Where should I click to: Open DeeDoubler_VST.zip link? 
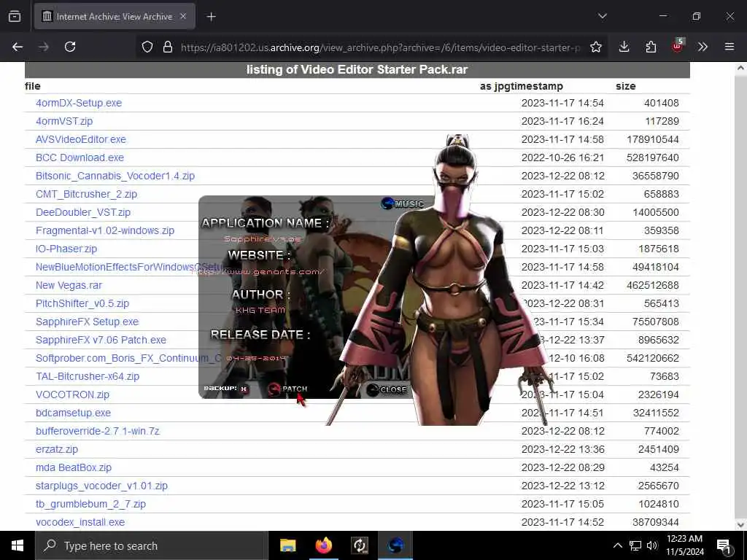83,212
